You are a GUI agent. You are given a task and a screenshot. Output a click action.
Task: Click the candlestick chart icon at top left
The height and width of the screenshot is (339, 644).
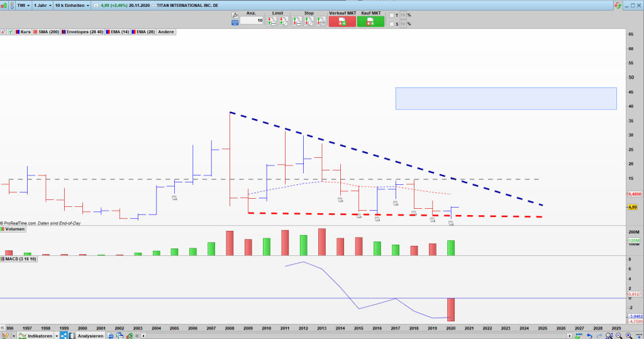(4, 5)
